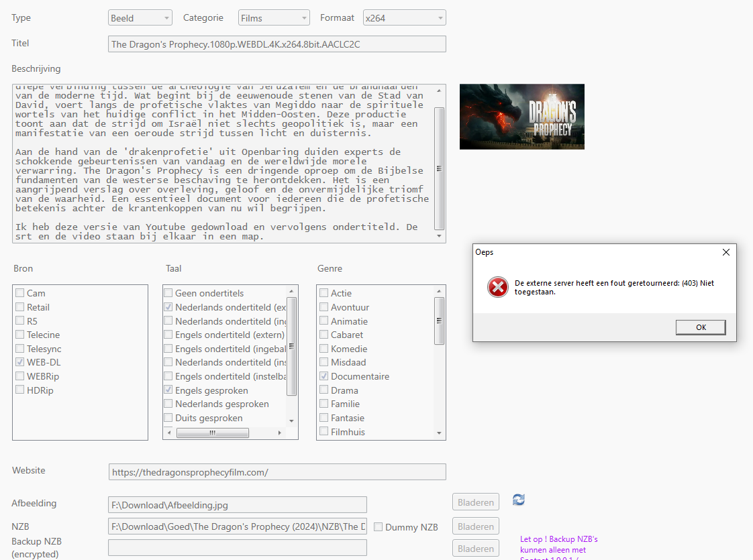Uncheck the Documentaire genre checkbox
Viewport: 753px width, 560px height.
(323, 376)
